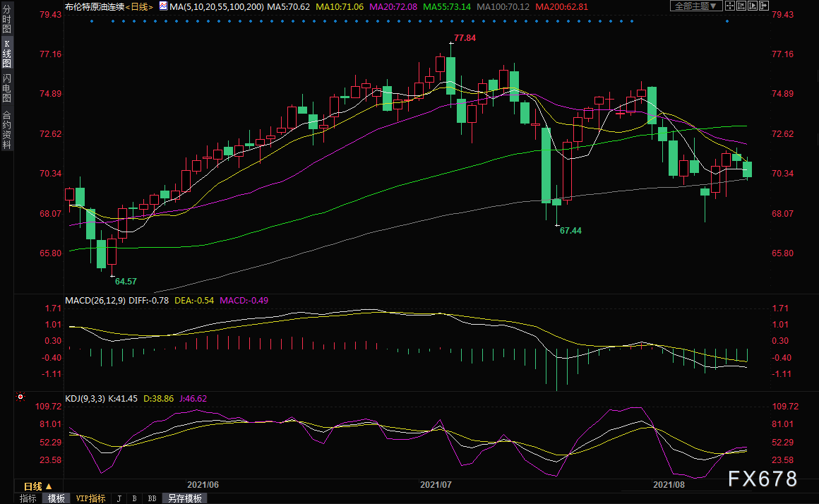Click the MA100:70.12 value label
This screenshot has width=819, height=504.
[x=503, y=7]
